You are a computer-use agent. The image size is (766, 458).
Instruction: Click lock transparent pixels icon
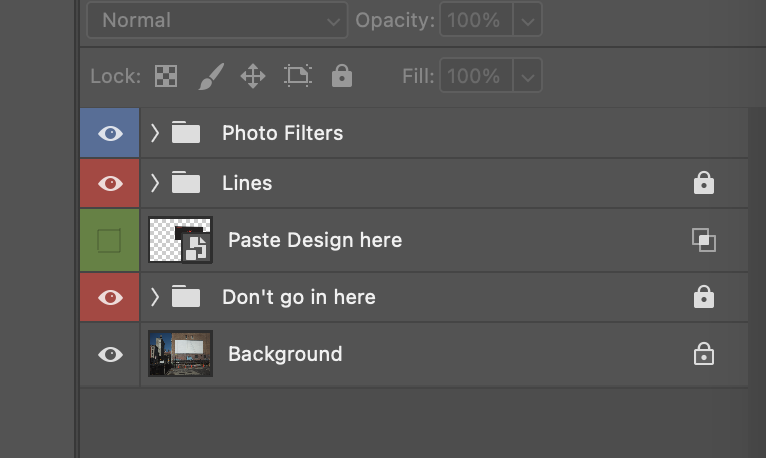click(166, 76)
